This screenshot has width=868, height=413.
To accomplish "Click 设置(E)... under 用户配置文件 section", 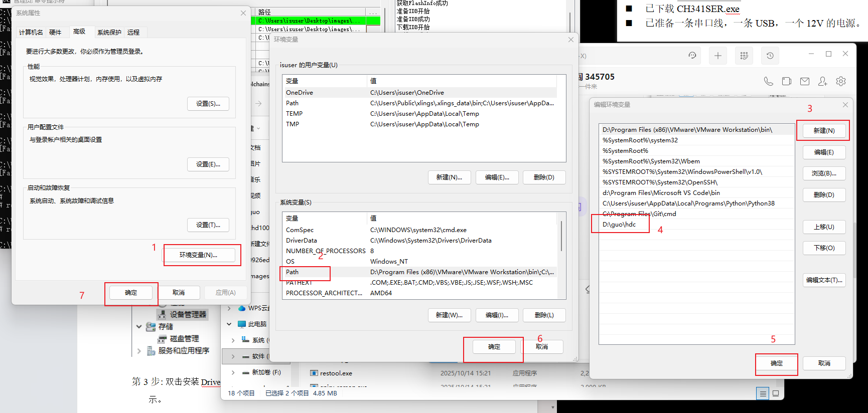I will (208, 164).
